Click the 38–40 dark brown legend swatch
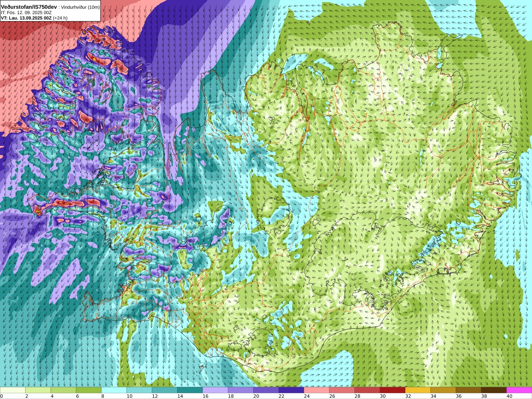This screenshot has height=399, width=532. click(494, 390)
